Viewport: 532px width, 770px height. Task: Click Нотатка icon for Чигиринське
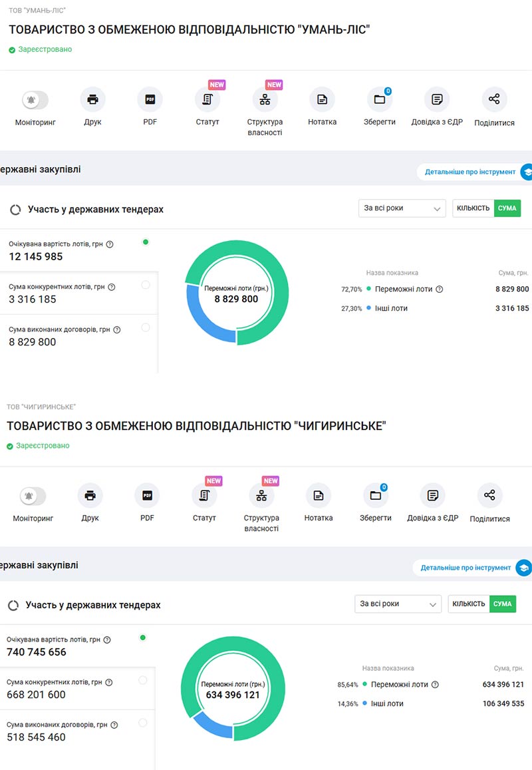[319, 496]
